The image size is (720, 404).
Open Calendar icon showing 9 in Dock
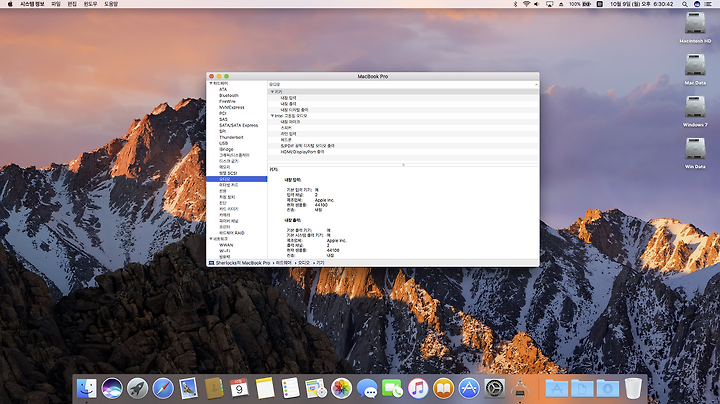click(239, 388)
